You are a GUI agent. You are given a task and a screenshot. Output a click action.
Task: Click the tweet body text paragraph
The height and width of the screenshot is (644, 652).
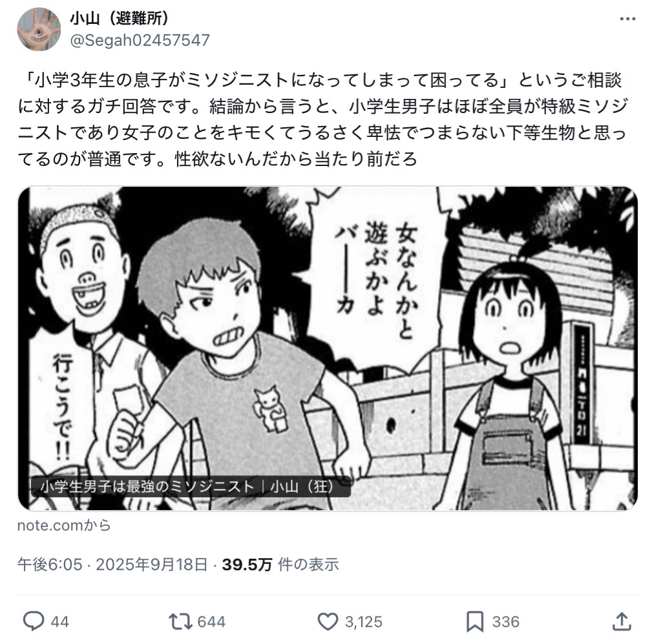pos(322,119)
